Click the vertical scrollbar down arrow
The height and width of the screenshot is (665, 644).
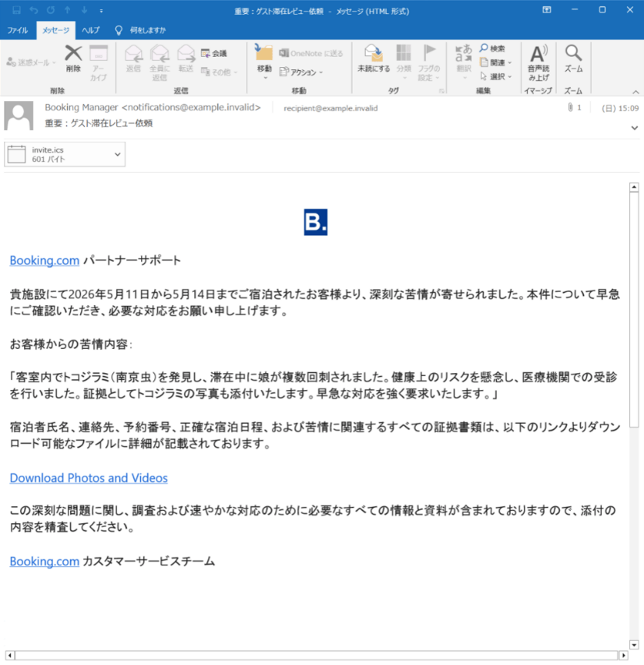click(x=634, y=645)
